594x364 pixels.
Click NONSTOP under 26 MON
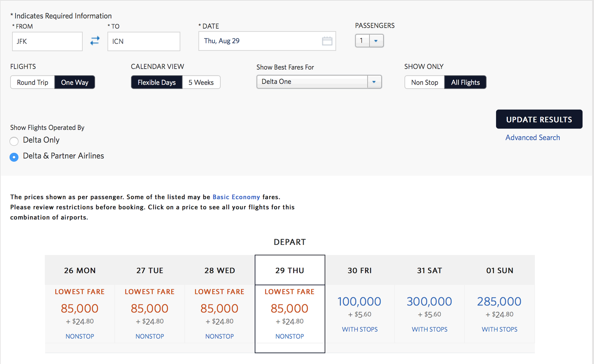(80, 336)
